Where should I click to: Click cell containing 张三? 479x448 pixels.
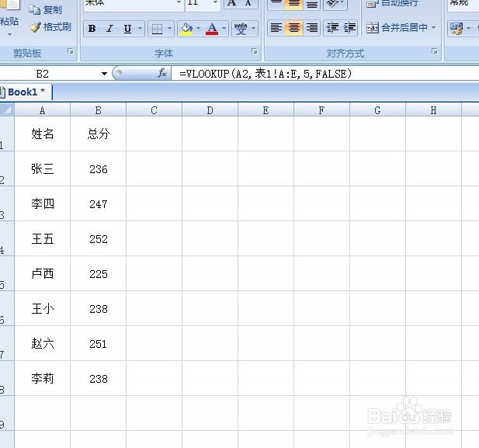(x=43, y=168)
